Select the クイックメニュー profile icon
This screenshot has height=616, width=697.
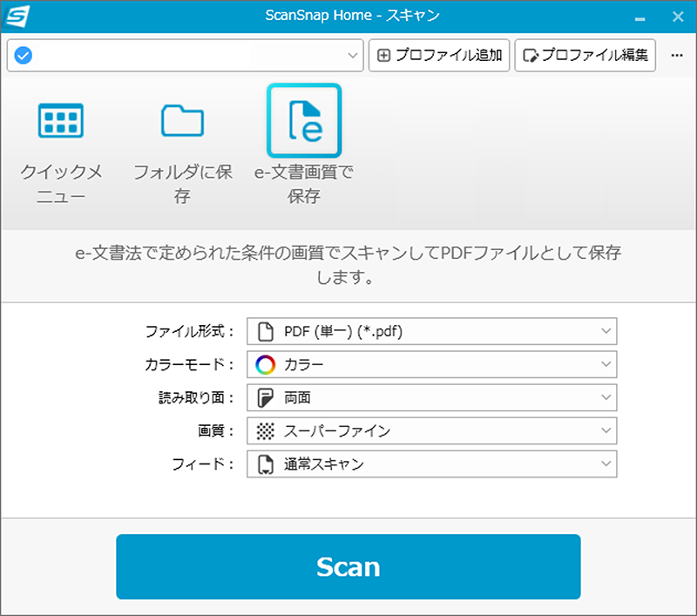click(x=61, y=120)
